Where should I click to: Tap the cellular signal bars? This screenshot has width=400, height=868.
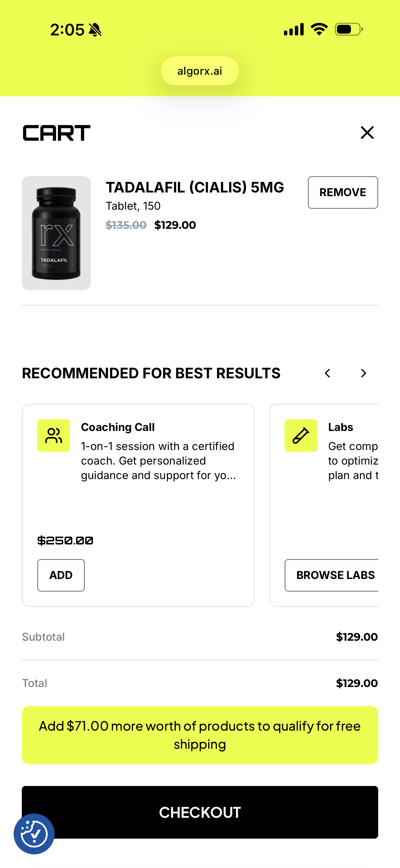(x=293, y=29)
